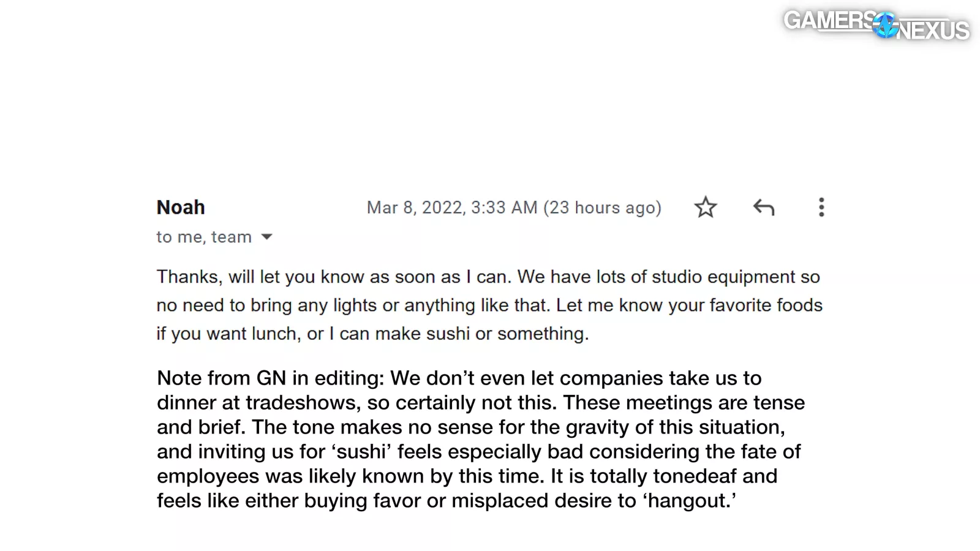Click the word NEXUS in logo

tap(933, 31)
